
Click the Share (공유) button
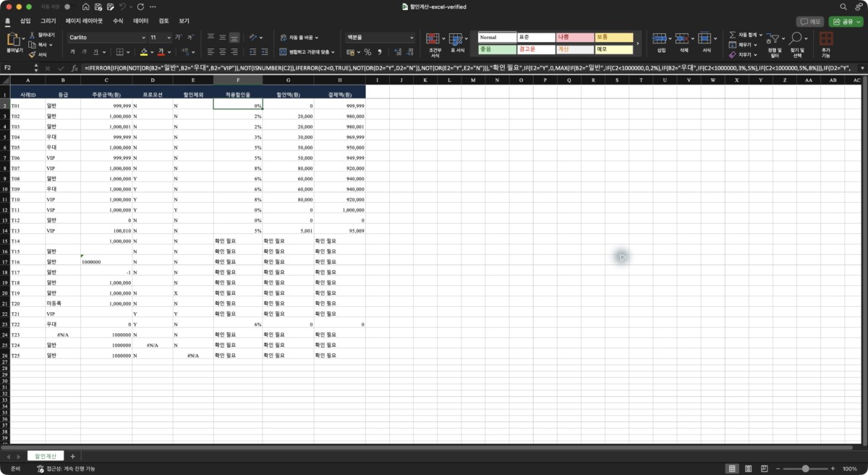click(846, 22)
